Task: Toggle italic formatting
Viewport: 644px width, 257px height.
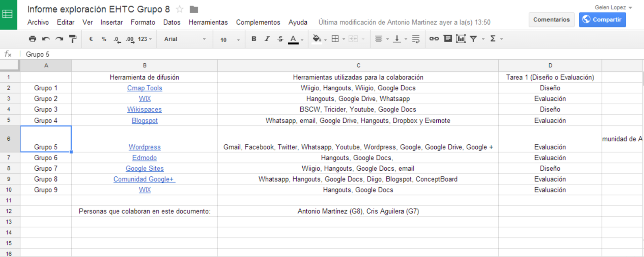Action: point(267,39)
